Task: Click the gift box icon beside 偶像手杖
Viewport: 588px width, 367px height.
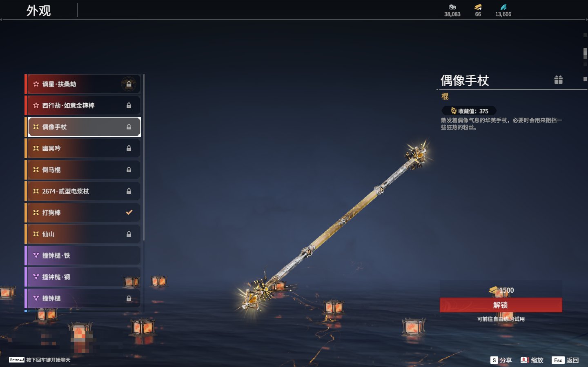Action: [558, 80]
